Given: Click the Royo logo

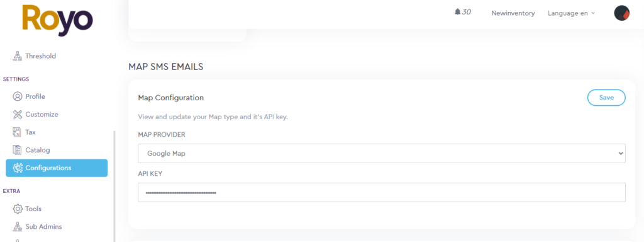Looking at the screenshot, I should tap(57, 20).
